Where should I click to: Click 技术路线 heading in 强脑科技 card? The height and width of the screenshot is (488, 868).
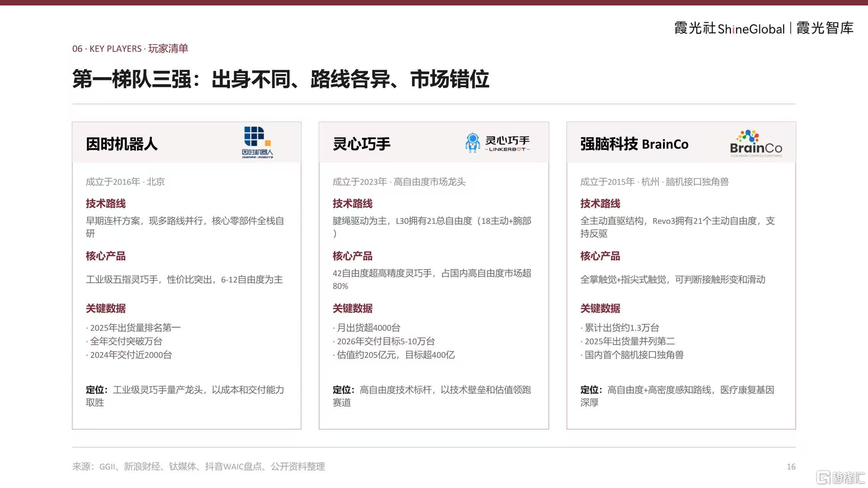600,204
